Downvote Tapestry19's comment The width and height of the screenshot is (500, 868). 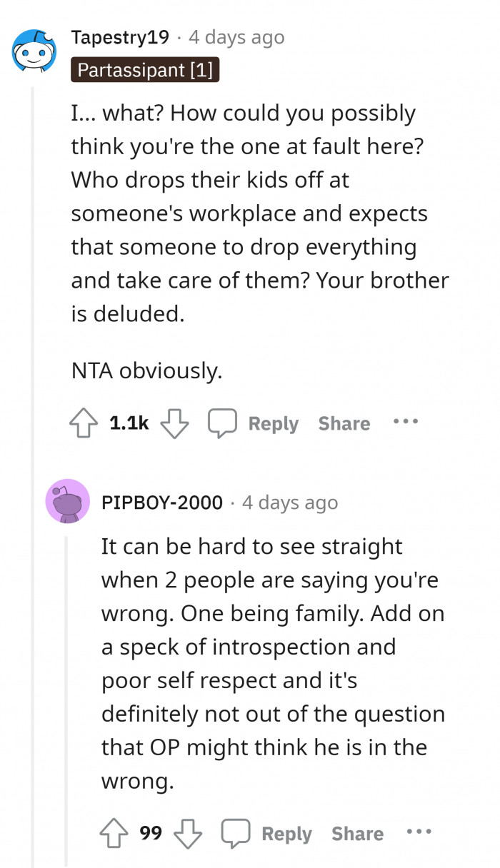pos(173,423)
